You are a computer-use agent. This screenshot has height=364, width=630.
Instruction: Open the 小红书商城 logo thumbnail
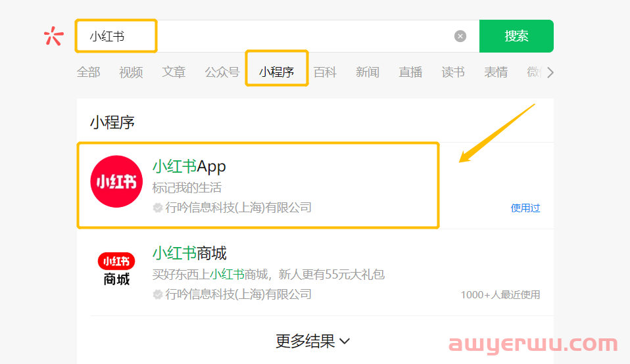(116, 269)
